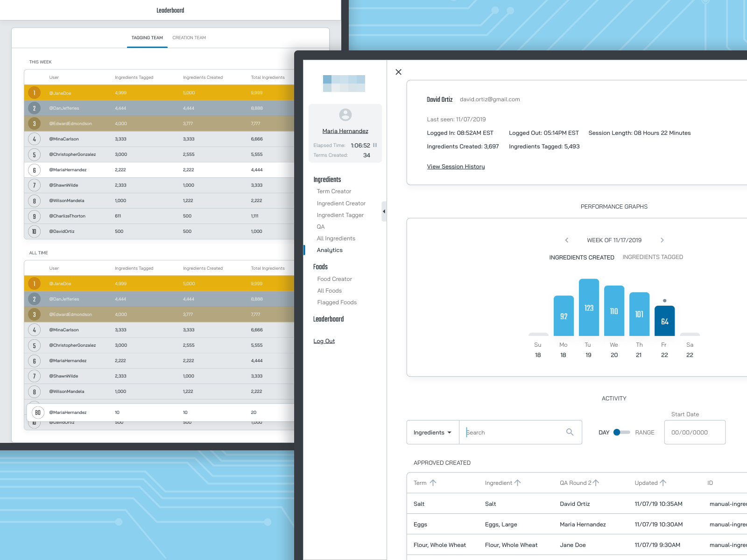
Task: Go to the previous week with left chevron
Action: [566, 240]
